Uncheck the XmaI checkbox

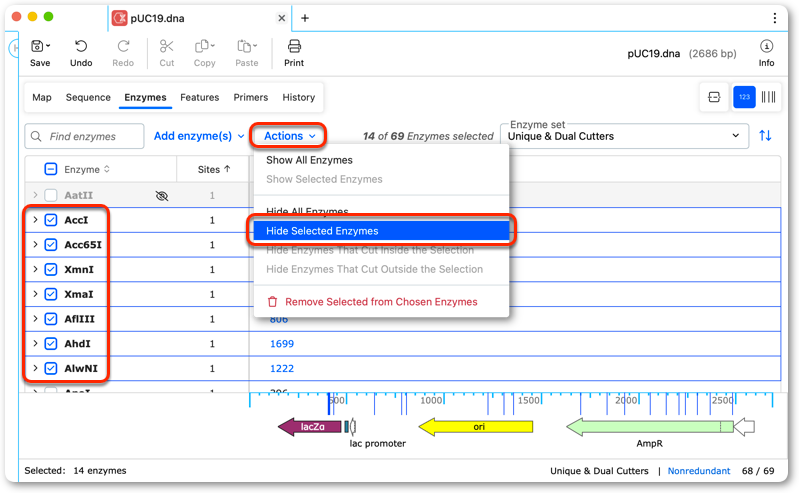51,294
